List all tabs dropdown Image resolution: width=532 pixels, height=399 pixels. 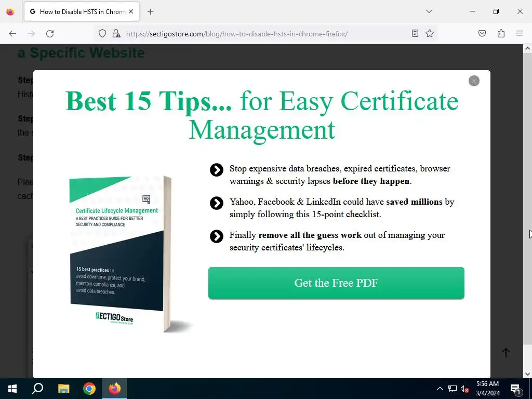pos(429,11)
